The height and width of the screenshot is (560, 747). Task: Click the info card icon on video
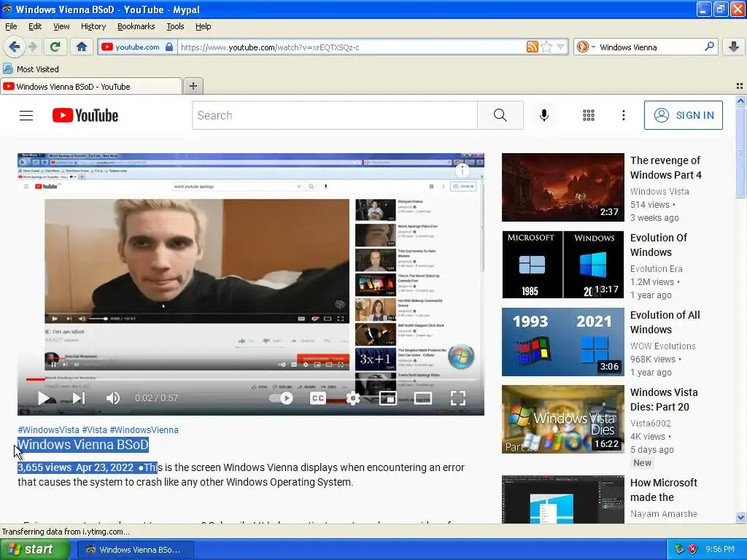(462, 170)
